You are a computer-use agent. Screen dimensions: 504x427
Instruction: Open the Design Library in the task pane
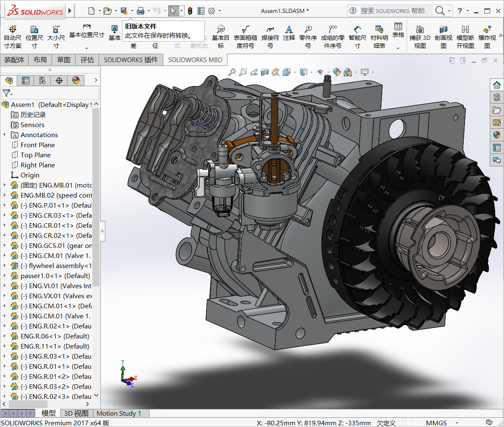tap(497, 97)
